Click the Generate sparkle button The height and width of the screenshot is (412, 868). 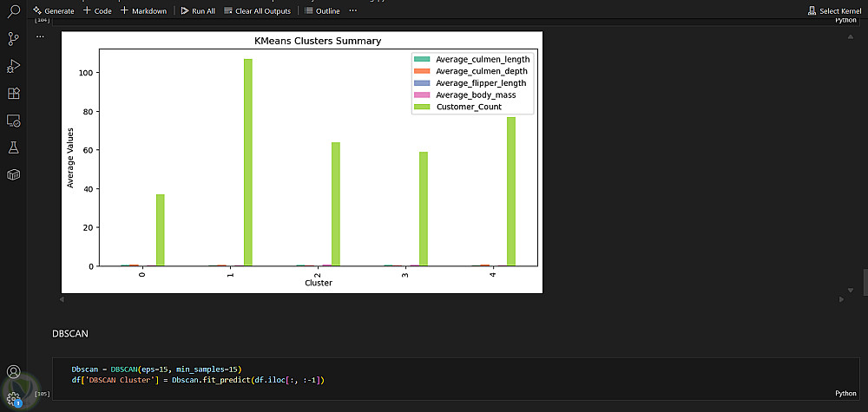[x=54, y=10]
